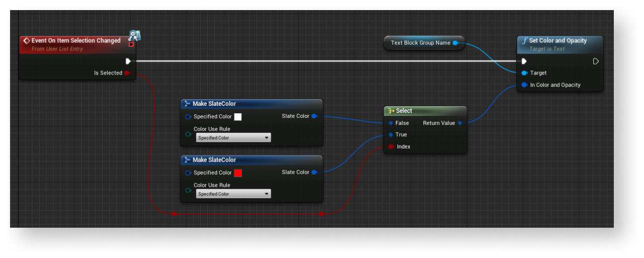The height and width of the screenshot is (258, 644).
Task: Click the Select node True input pin
Action: [x=391, y=135]
